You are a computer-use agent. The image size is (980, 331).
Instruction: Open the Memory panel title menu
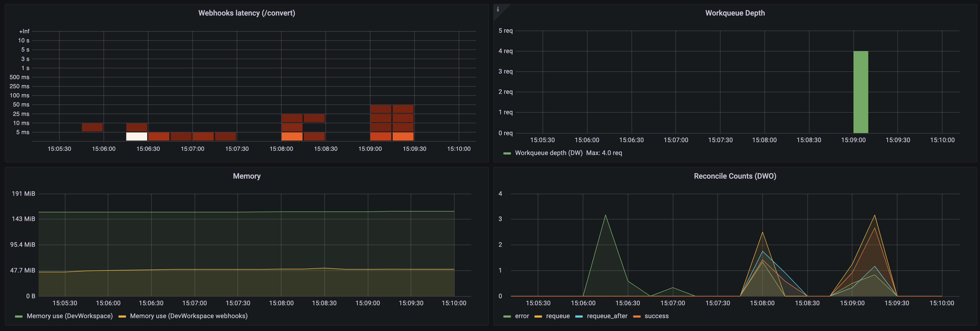[x=247, y=176]
